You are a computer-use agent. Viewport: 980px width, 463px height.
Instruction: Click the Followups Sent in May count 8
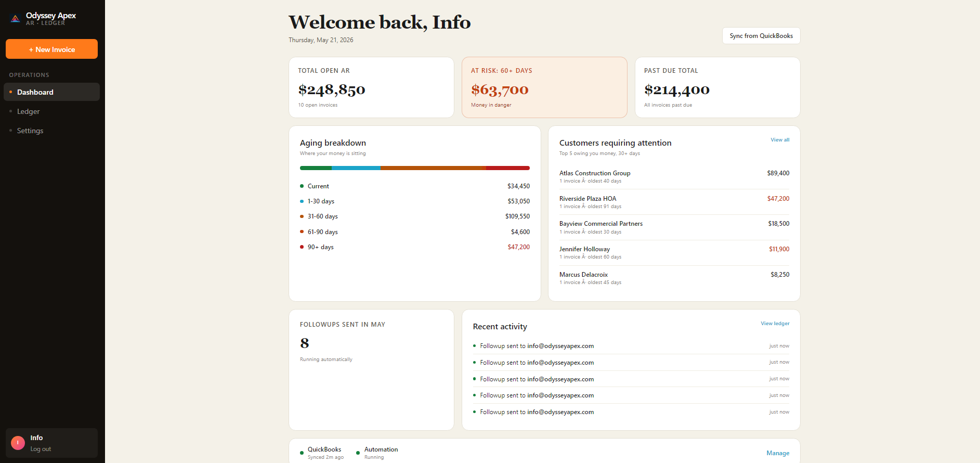coord(305,343)
